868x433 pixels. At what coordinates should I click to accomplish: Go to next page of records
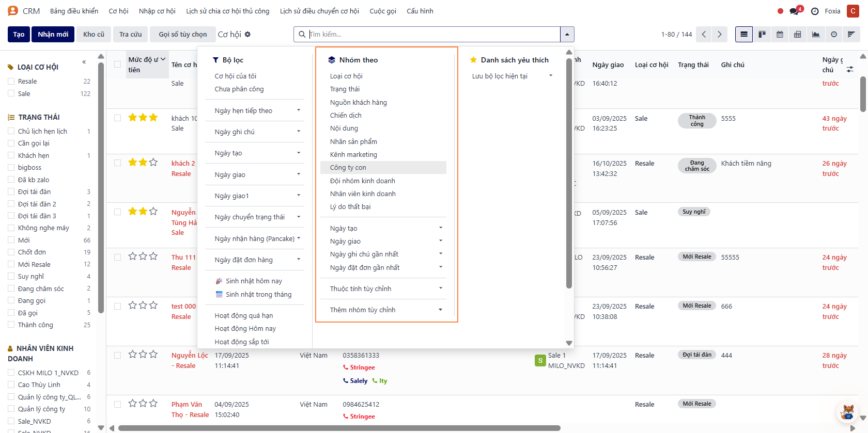tap(719, 35)
